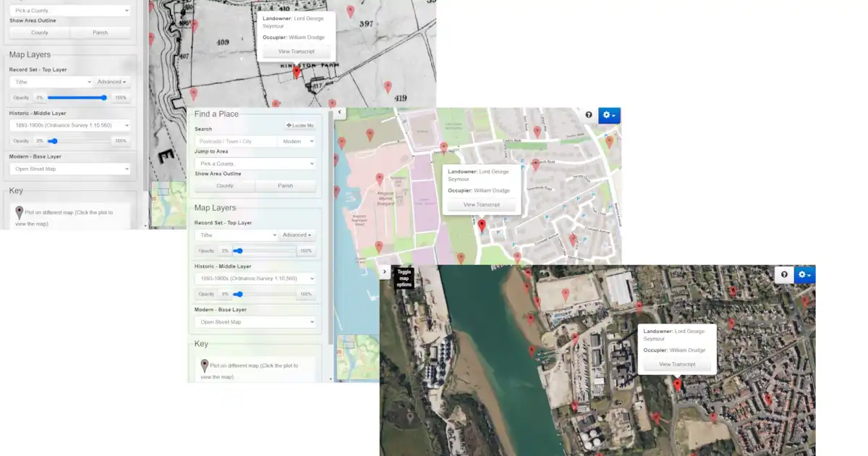Open Pick a County dropdown under Jump to Area
This screenshot has height=456, width=868.
click(x=255, y=164)
